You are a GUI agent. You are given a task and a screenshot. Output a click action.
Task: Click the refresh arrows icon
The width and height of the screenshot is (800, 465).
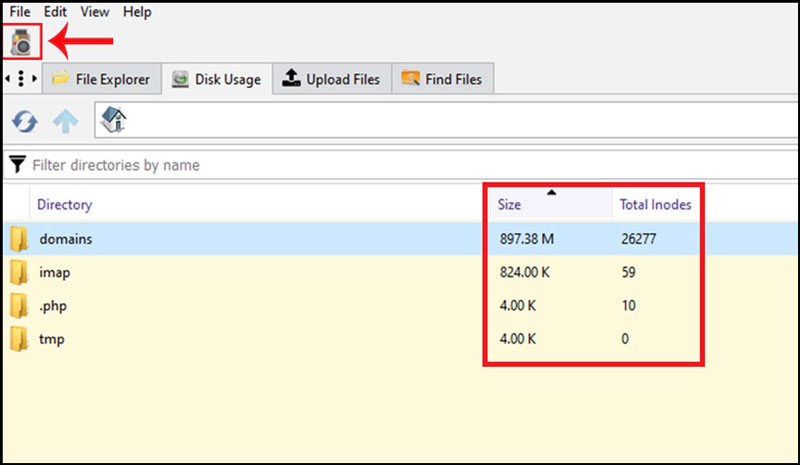click(x=25, y=122)
